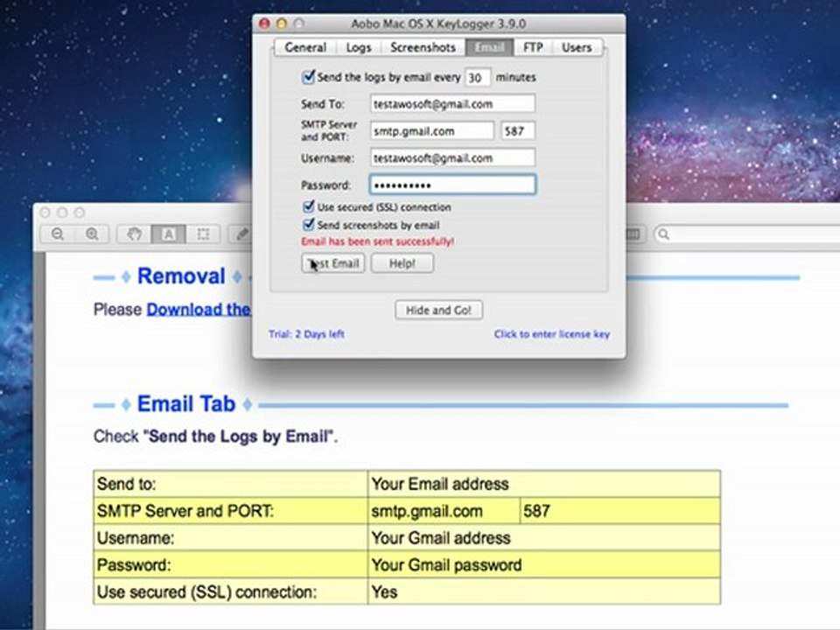Click the port field showing 587
The image size is (840, 630).
pos(517,130)
